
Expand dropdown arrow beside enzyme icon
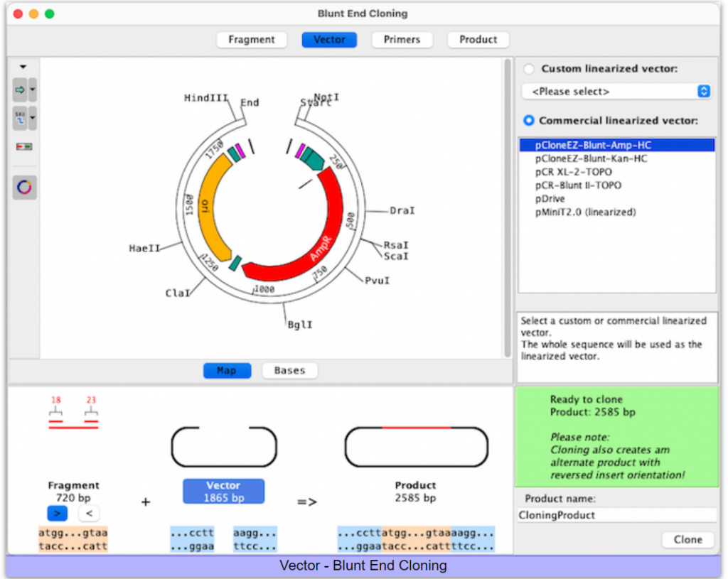click(33, 118)
